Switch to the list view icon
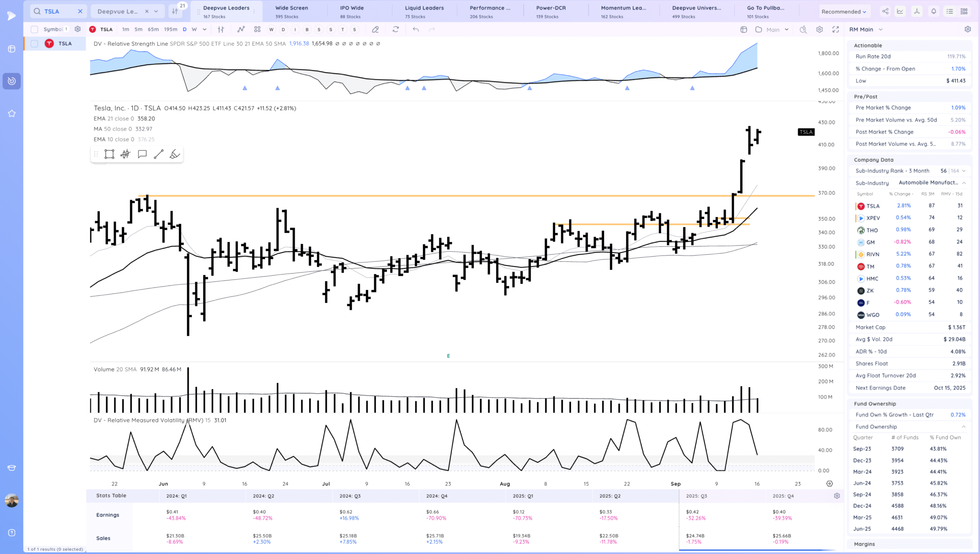Screen dimensions: 980x554 click(950, 11)
